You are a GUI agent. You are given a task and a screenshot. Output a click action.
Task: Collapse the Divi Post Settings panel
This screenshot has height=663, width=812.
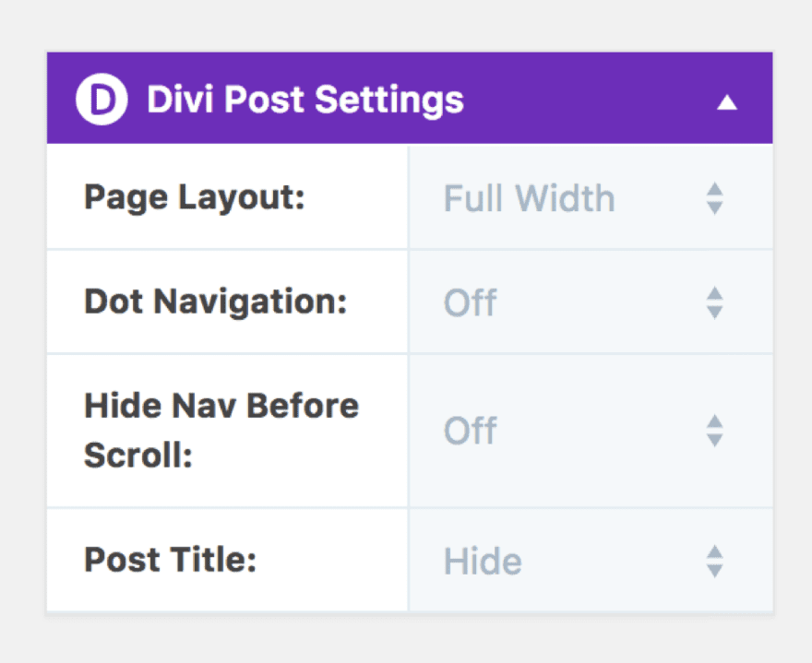coord(727,101)
